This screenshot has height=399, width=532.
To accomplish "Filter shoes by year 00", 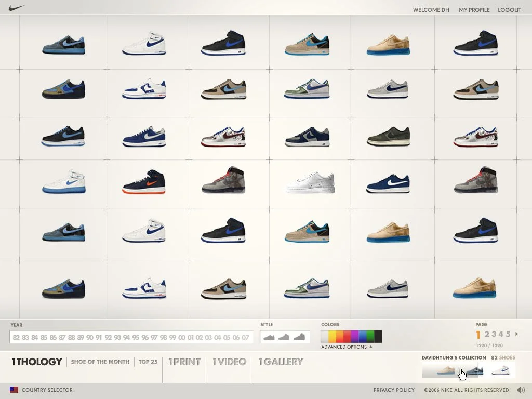I will pos(181,338).
